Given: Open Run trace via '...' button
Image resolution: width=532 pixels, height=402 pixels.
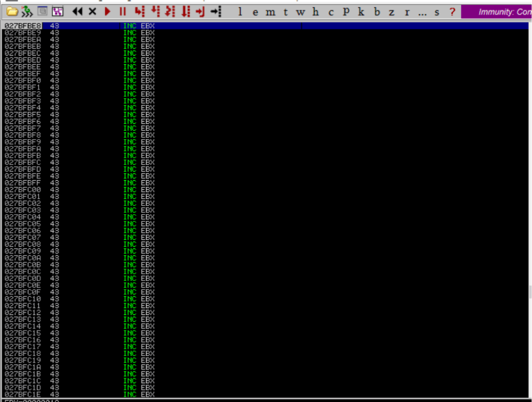Looking at the screenshot, I should point(422,13).
